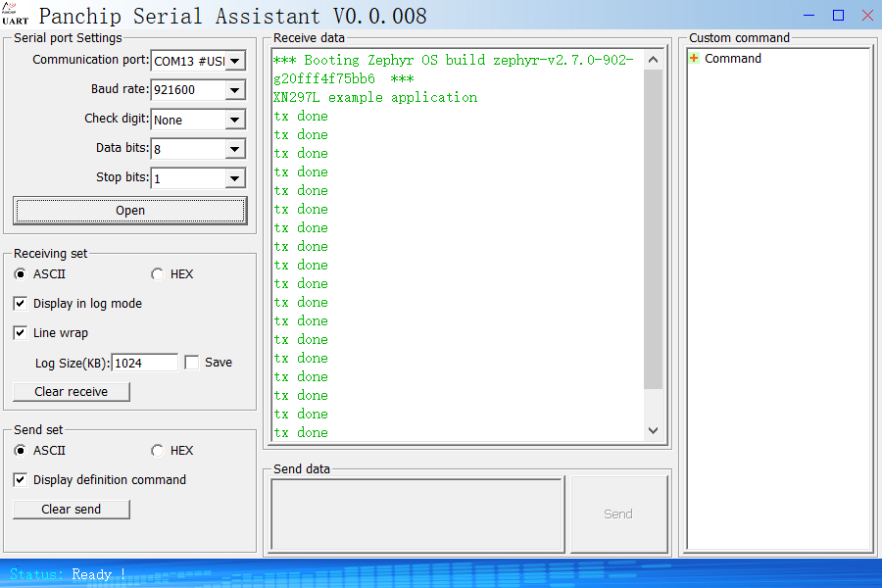The image size is (882, 588).
Task: Click inside the Send data text area
Action: [417, 514]
